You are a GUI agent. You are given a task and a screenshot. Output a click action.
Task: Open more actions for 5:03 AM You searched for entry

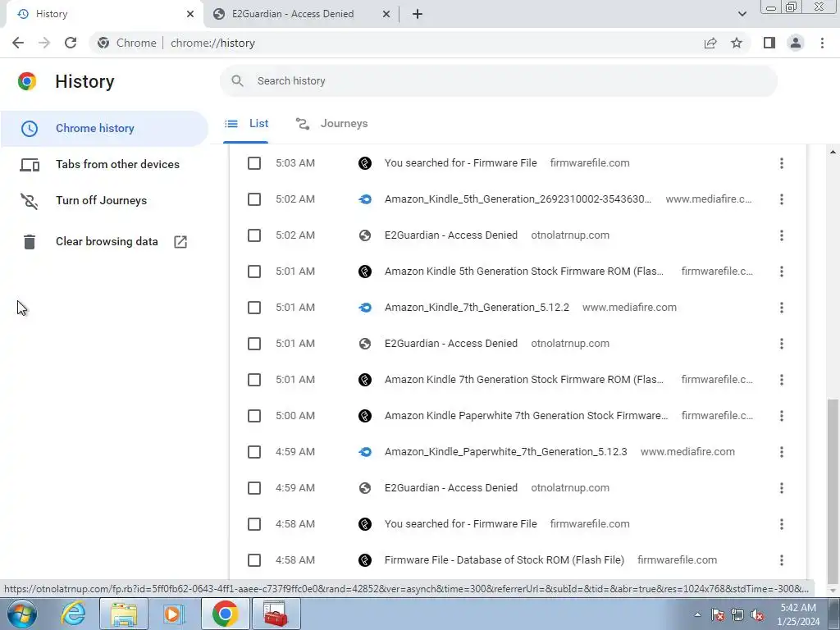782,163
